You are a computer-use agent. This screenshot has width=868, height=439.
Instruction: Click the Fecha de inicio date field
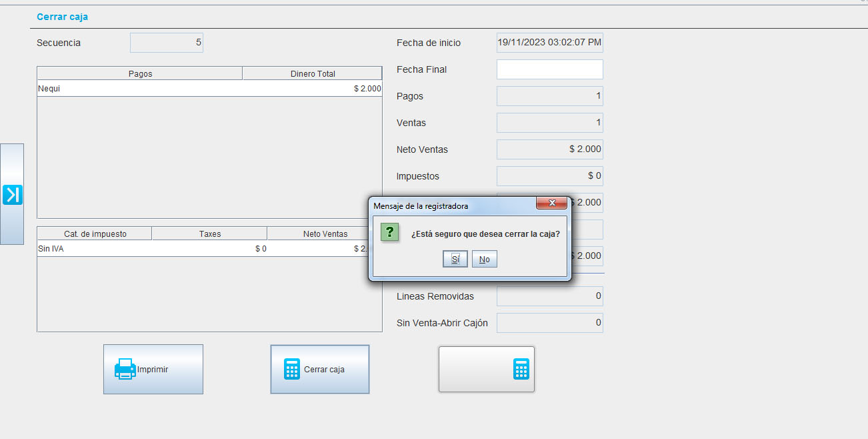tap(549, 43)
